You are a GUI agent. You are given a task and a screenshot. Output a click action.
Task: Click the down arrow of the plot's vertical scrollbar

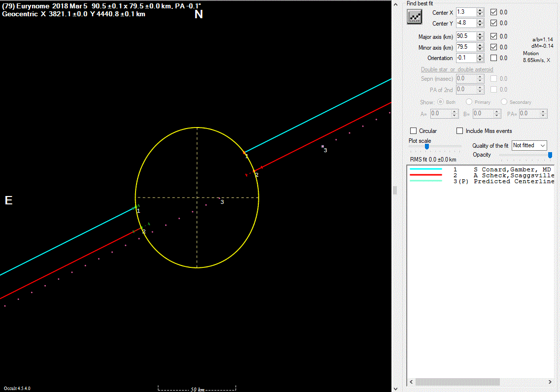click(x=395, y=389)
